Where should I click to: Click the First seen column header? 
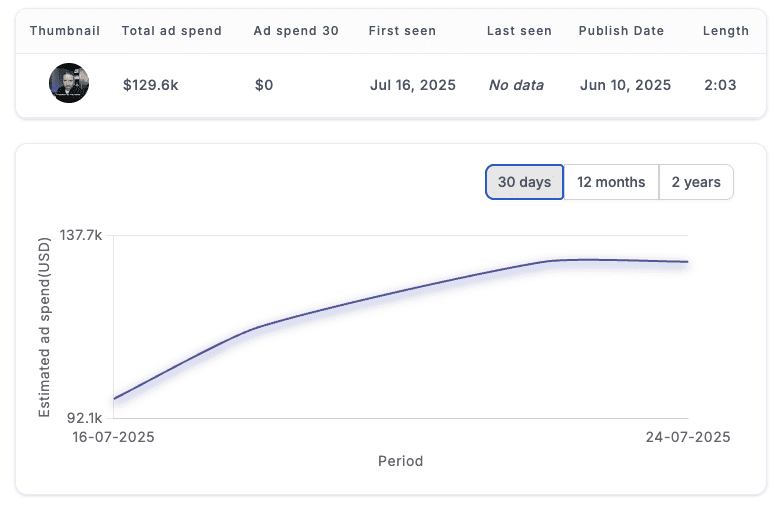tap(402, 31)
